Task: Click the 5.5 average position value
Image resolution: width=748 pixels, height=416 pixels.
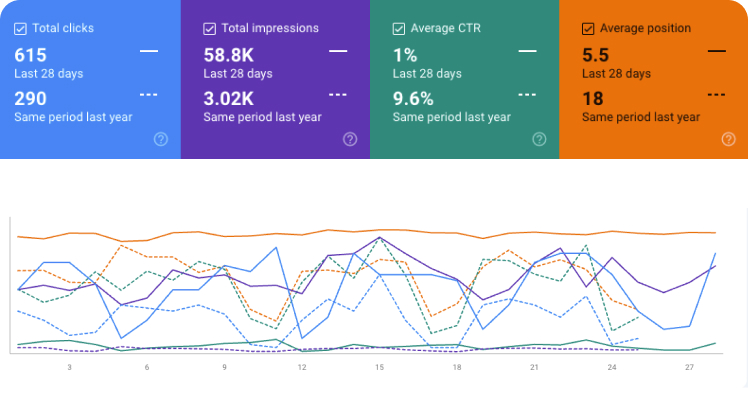Action: 595,55
